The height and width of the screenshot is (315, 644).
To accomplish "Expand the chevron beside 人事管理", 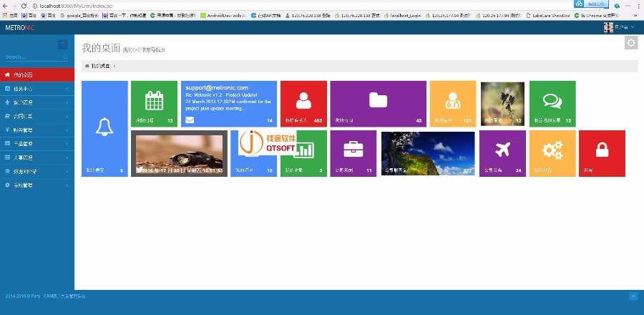I will [67, 157].
